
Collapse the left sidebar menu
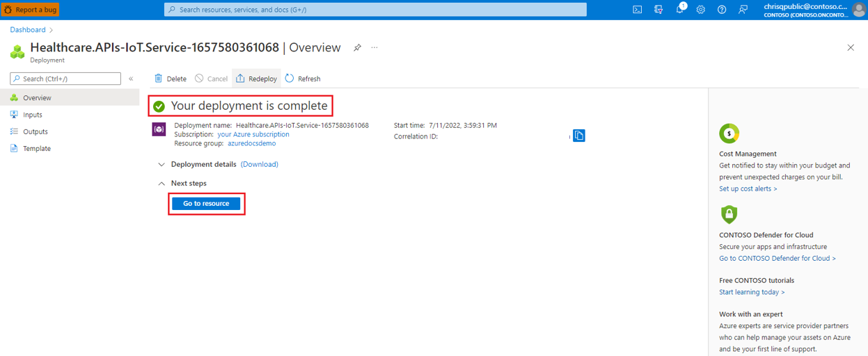click(x=131, y=79)
